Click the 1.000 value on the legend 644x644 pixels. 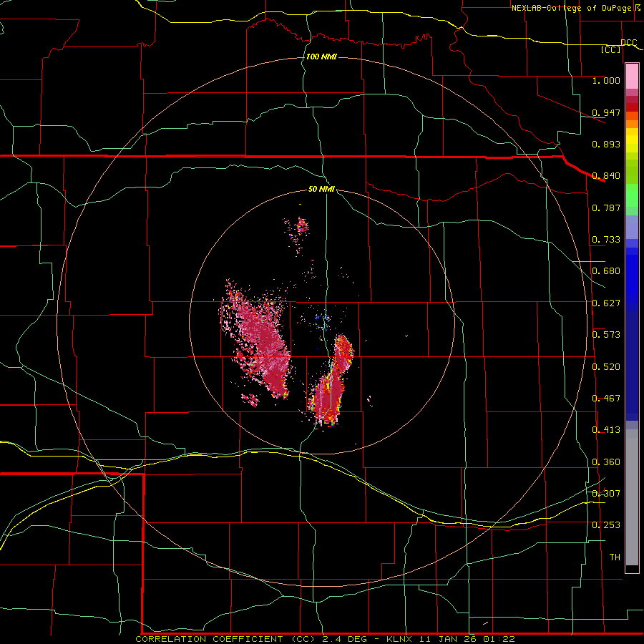tap(606, 80)
